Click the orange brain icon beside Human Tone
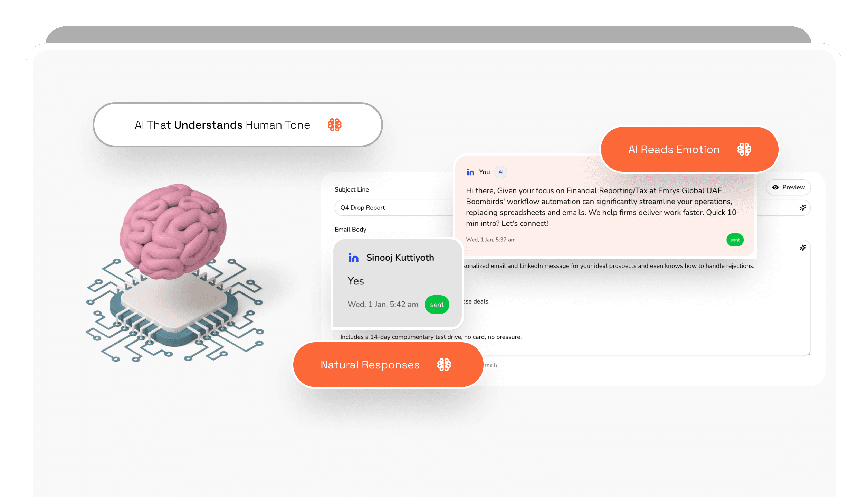The image size is (868, 504). pos(334,125)
